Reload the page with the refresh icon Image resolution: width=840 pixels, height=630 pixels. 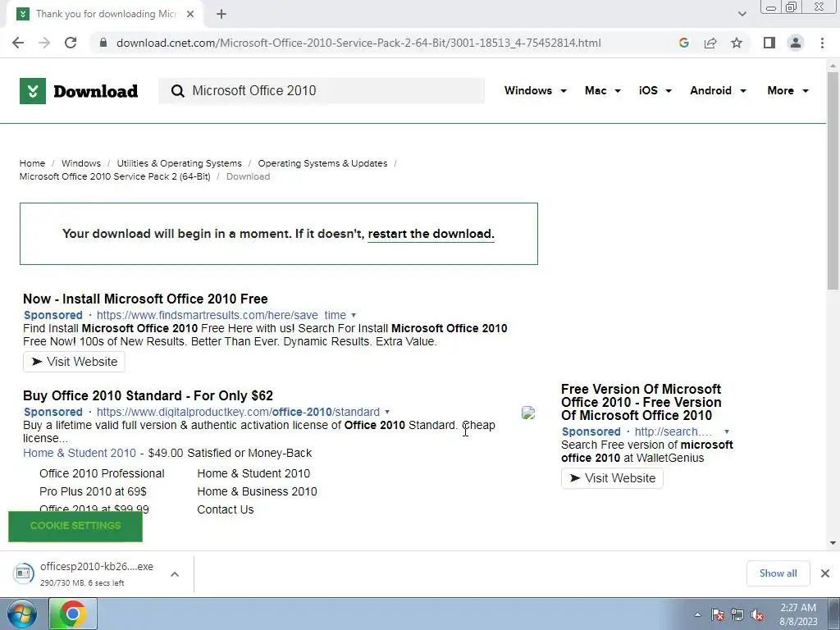pyautogui.click(x=71, y=43)
